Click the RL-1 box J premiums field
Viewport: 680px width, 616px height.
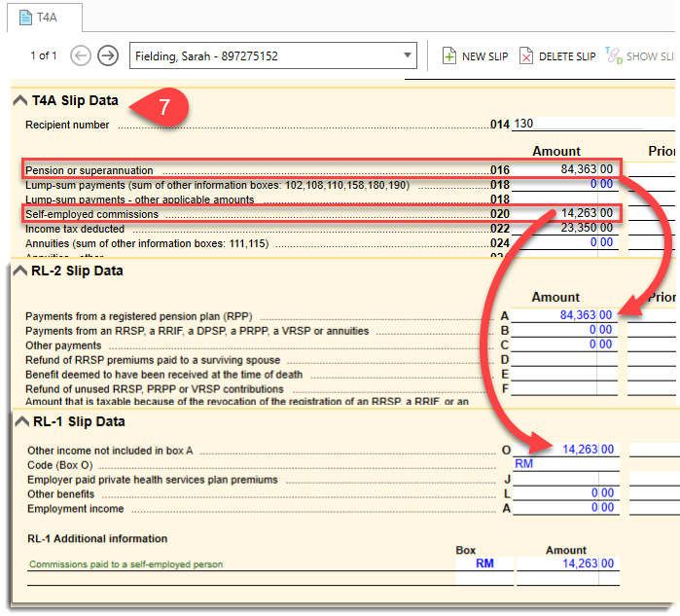pos(566,479)
